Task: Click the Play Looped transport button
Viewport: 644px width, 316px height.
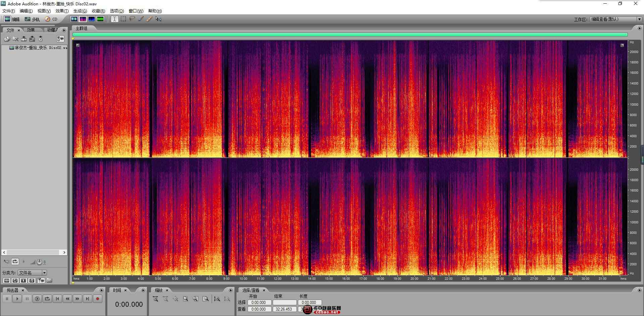Action: pos(47,299)
